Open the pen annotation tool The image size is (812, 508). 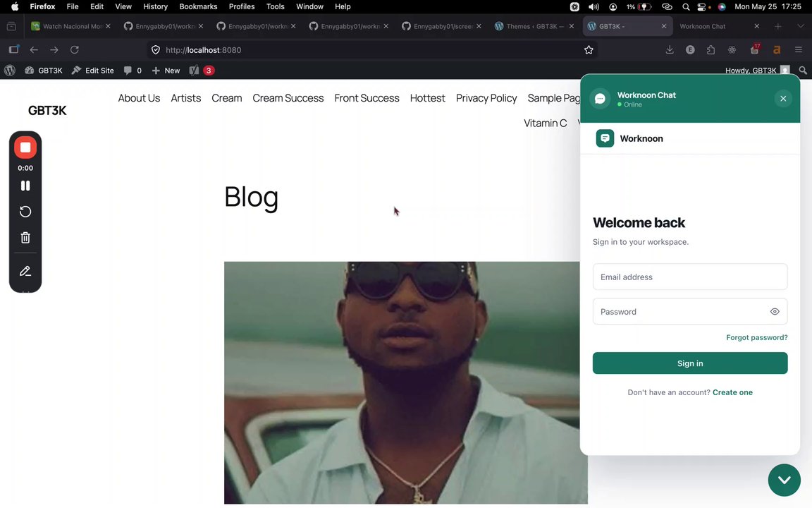tap(25, 271)
